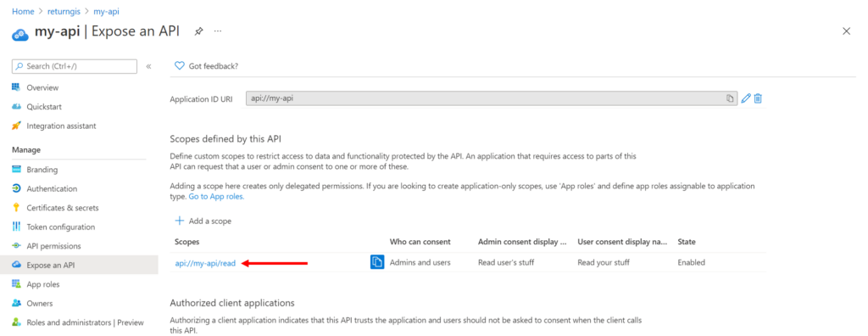868x336 pixels.
Task: Edit the Application ID URI with pencil icon
Action: tap(746, 98)
